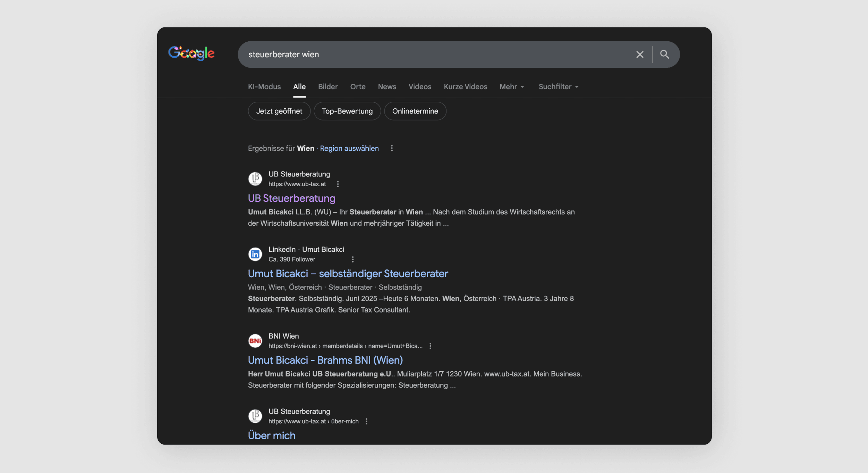The image size is (868, 473).
Task: Open the Suchfilter dropdown
Action: tap(558, 87)
